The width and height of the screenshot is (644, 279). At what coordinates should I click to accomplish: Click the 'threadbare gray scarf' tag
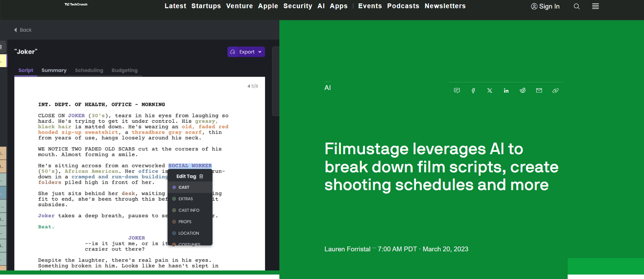pos(167,132)
